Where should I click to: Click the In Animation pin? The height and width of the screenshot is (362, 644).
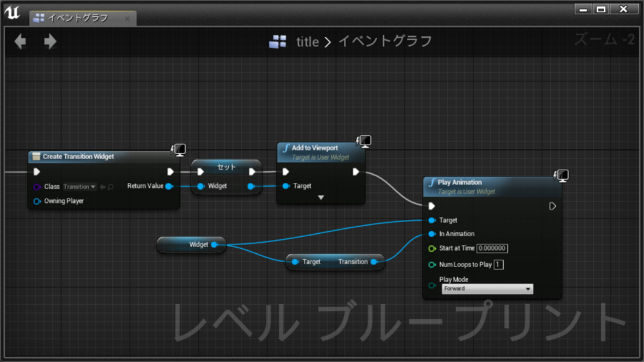coord(431,234)
